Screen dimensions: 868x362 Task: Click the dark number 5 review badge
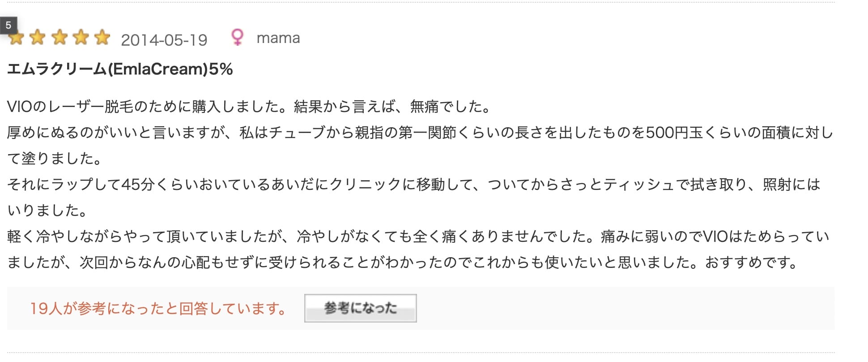coord(8,25)
